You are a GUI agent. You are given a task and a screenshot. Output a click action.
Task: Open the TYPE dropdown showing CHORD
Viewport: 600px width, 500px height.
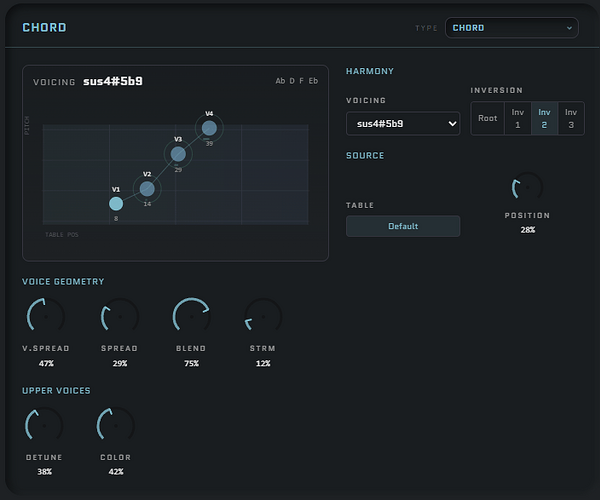pyautogui.click(x=512, y=28)
